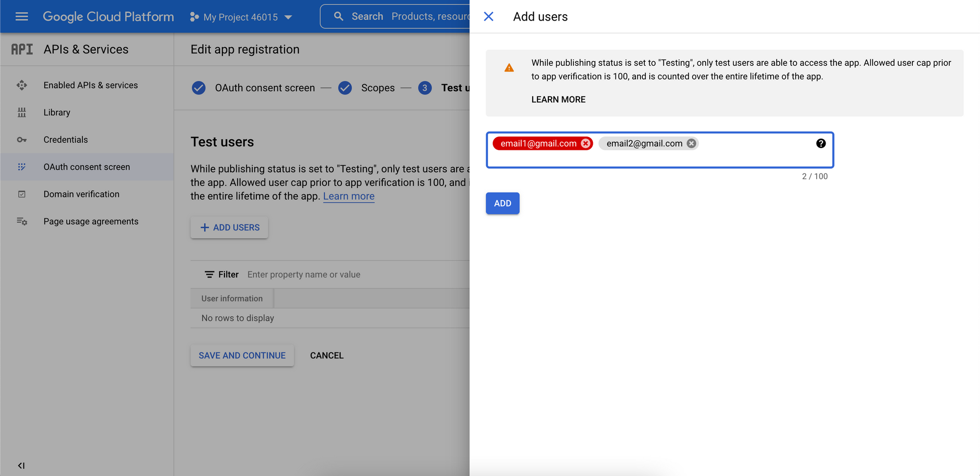Select the email2@gmail.com chip
This screenshot has width=980, height=476.
point(644,143)
